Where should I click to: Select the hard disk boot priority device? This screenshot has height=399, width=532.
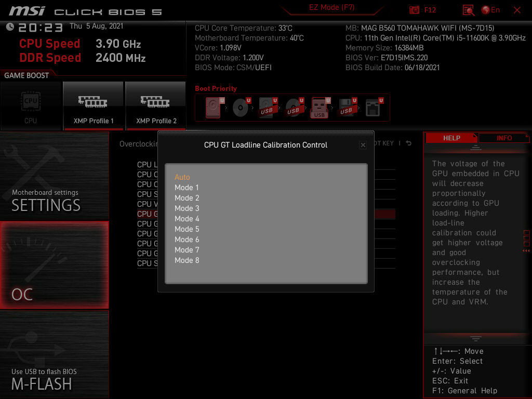coord(215,108)
